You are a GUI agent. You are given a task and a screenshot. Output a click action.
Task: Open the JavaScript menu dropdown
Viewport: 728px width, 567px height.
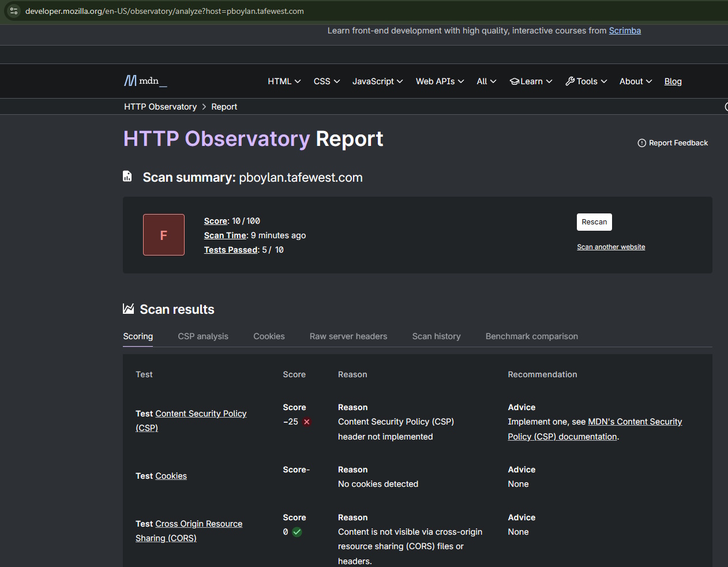[x=377, y=81]
